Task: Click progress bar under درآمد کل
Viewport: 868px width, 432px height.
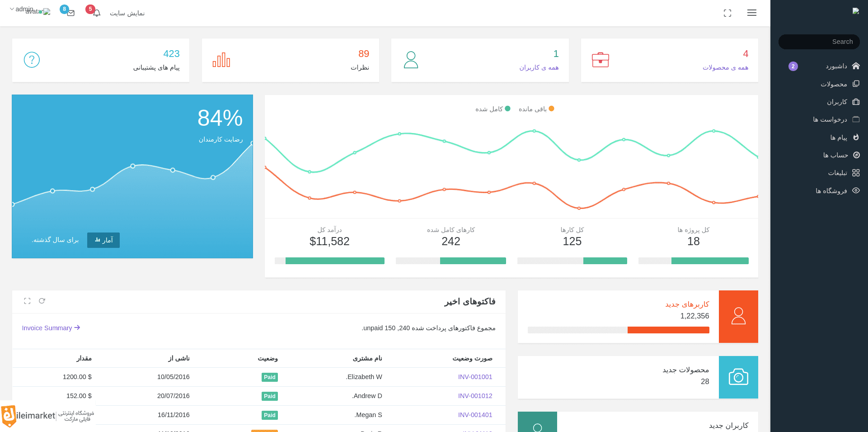Action: (329, 261)
